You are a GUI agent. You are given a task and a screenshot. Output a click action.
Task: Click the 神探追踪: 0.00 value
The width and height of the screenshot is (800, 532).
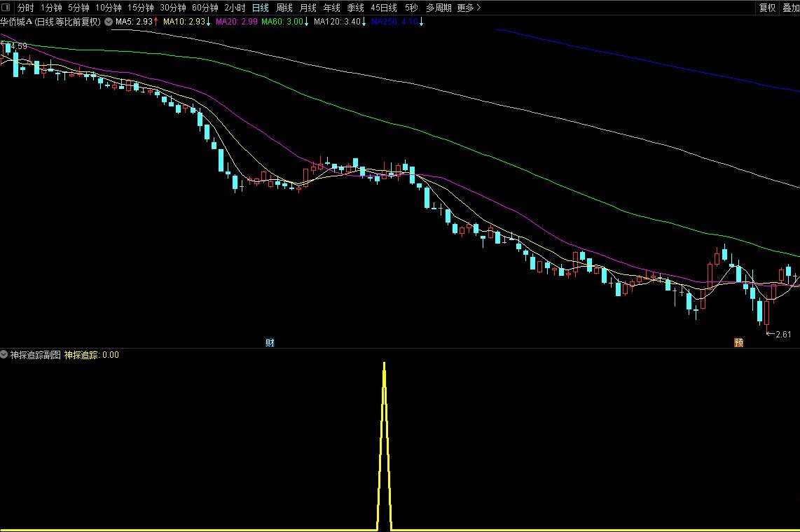tap(91, 355)
